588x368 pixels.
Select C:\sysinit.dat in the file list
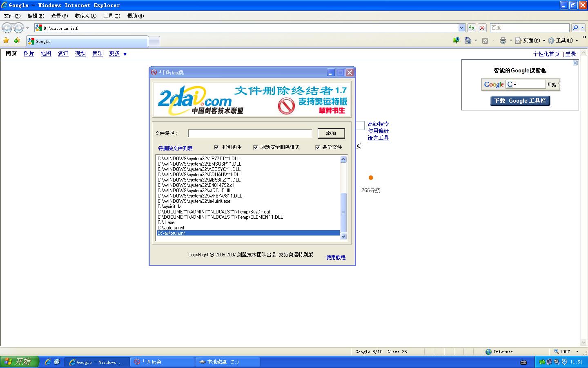click(248, 206)
